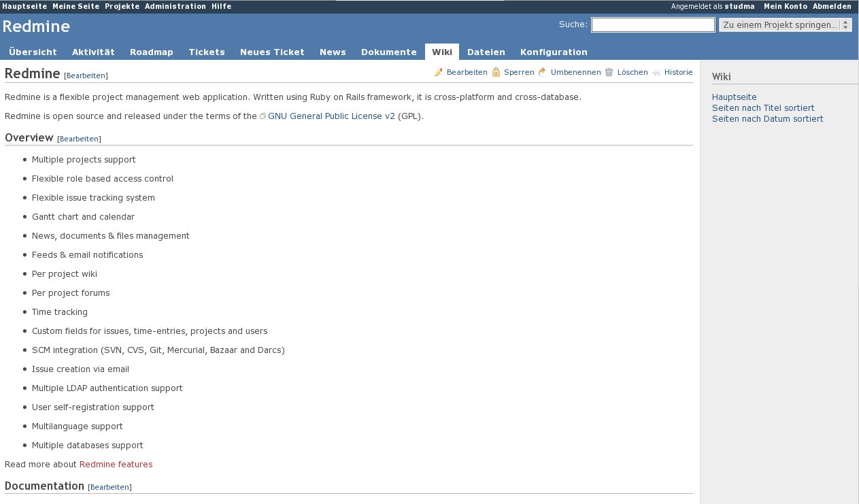Click Löschen to delete the page
Screen dimensions: 859x504
click(x=633, y=72)
